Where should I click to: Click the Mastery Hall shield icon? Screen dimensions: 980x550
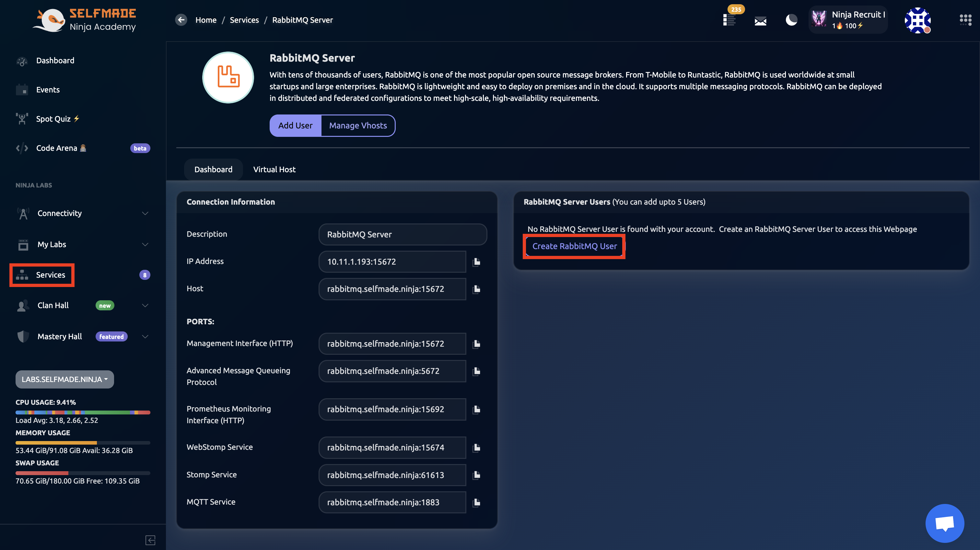click(x=23, y=337)
